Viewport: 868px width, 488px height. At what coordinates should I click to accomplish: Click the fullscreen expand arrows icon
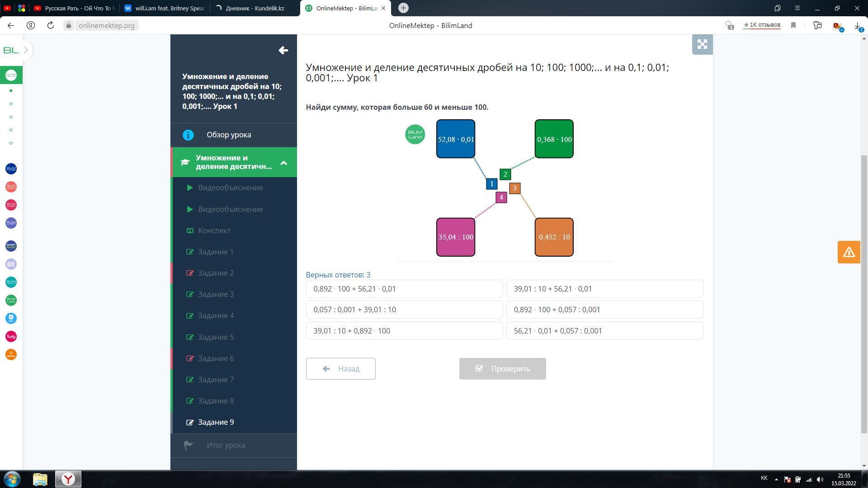pyautogui.click(x=702, y=44)
